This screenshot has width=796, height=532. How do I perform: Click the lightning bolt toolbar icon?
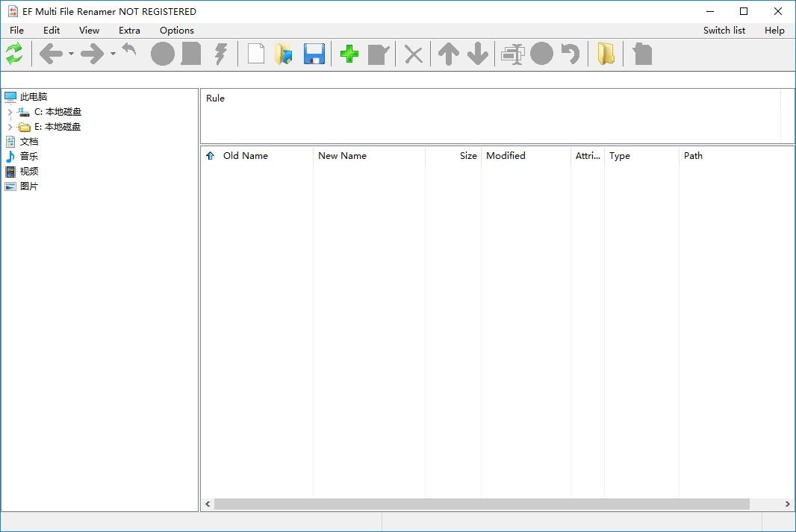221,54
